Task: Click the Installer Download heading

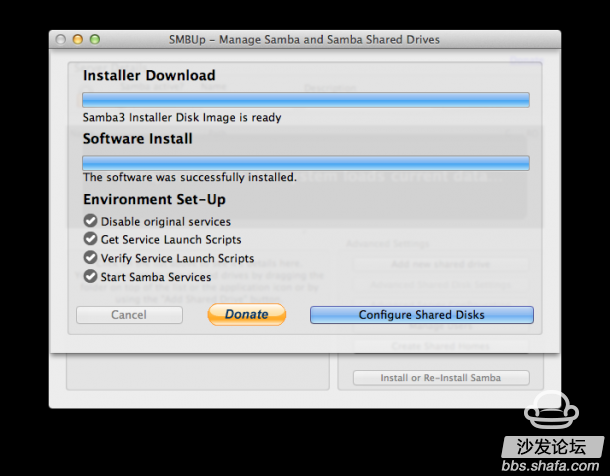Action: coord(149,75)
